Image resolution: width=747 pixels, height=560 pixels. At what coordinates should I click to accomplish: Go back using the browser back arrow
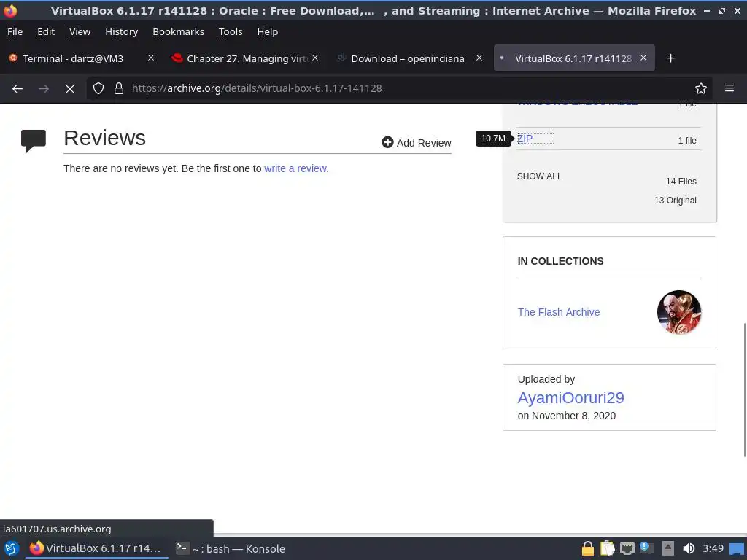pos(18,88)
